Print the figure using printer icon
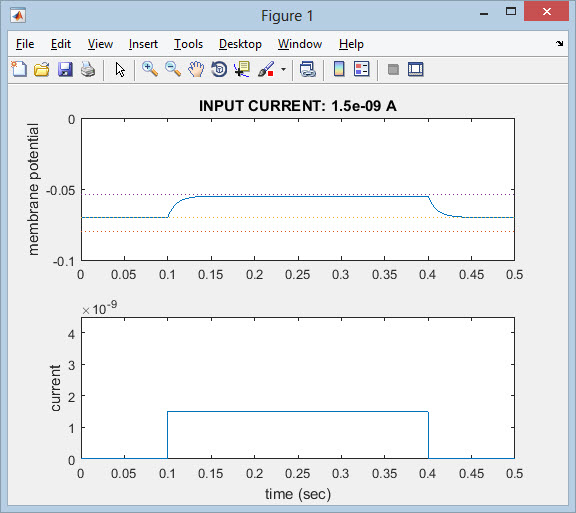Image resolution: width=576 pixels, height=513 pixels. 88,69
